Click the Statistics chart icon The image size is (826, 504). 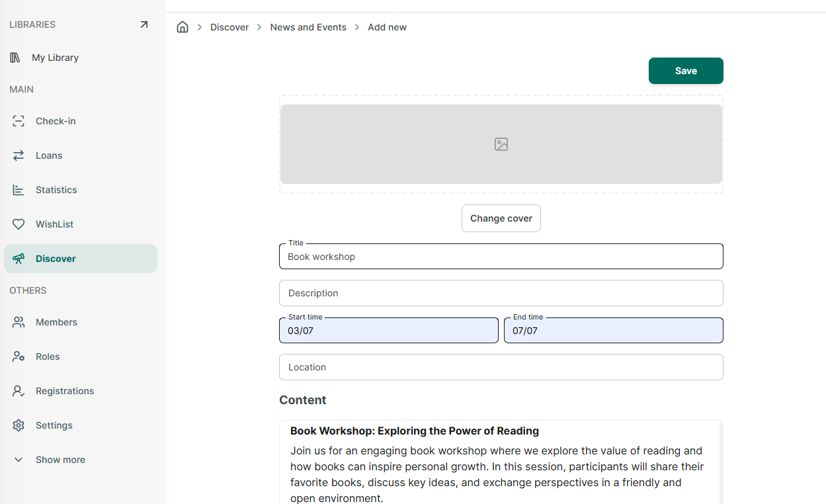(x=19, y=190)
